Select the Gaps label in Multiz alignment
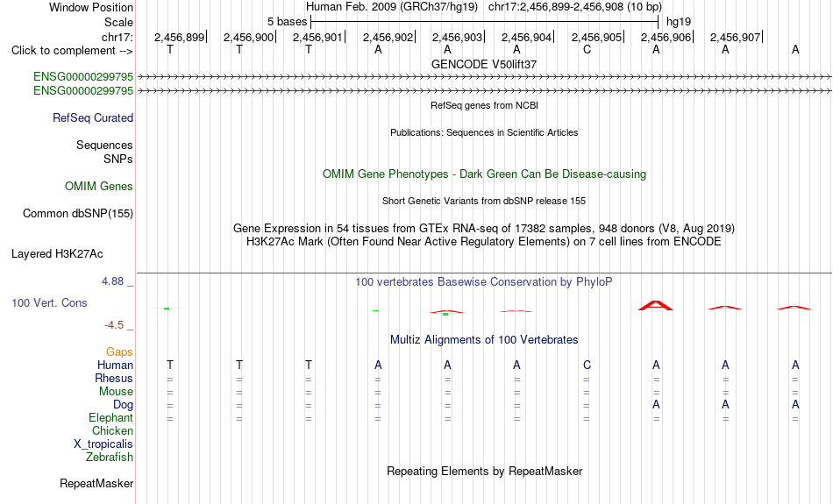Image resolution: width=833 pixels, height=504 pixels. [119, 351]
